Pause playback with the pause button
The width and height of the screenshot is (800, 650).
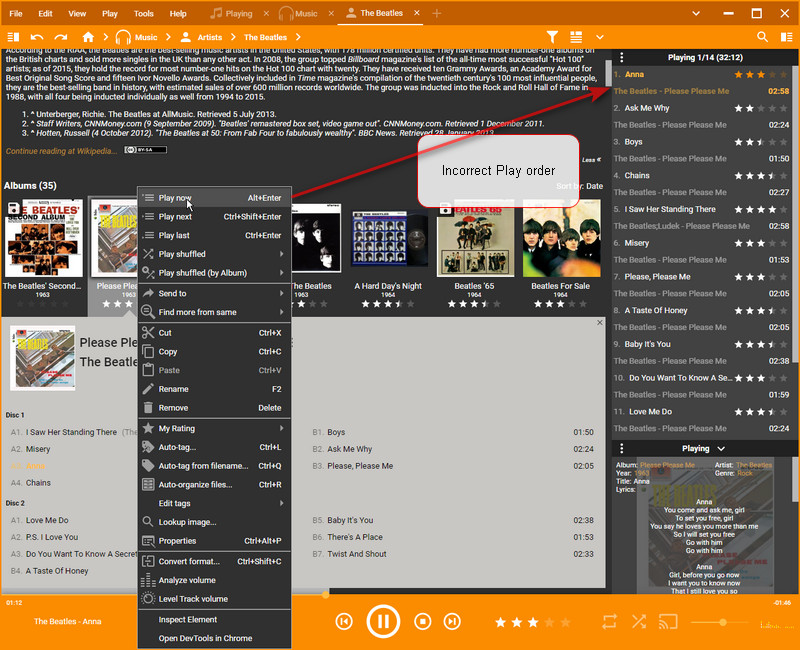[x=383, y=621]
